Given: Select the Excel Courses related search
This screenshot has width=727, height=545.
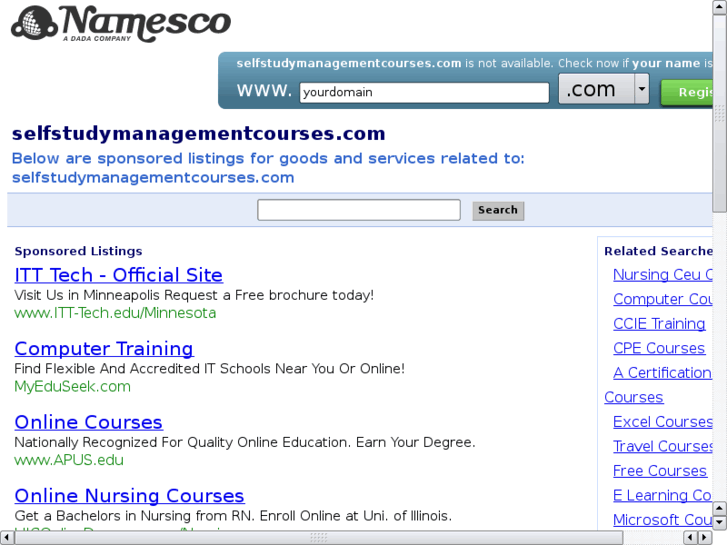Looking at the screenshot, I should (663, 422).
